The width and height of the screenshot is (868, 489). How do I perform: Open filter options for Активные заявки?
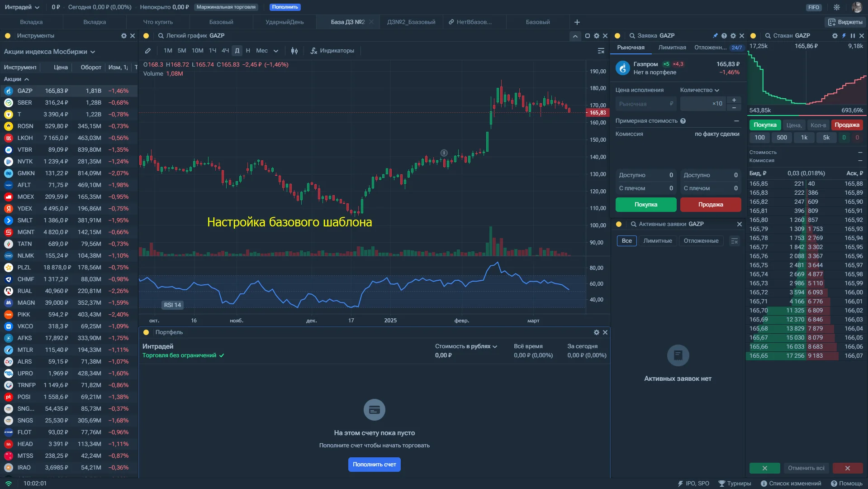(x=735, y=241)
